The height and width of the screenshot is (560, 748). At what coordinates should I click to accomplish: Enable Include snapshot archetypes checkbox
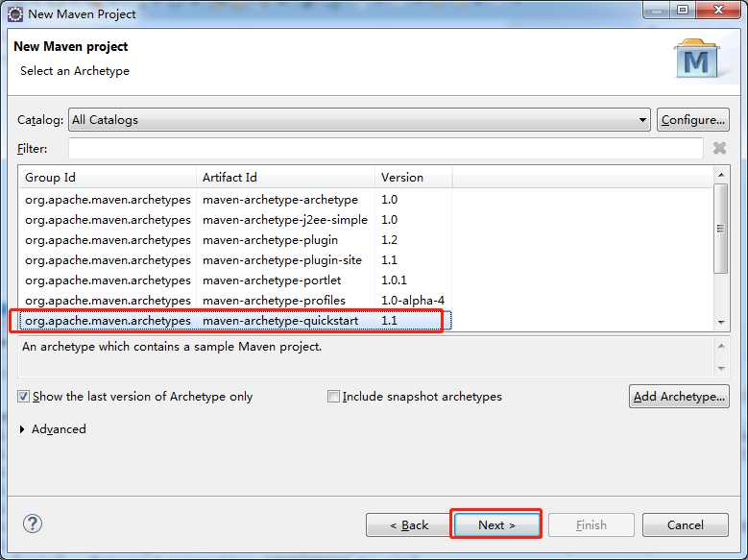333,397
